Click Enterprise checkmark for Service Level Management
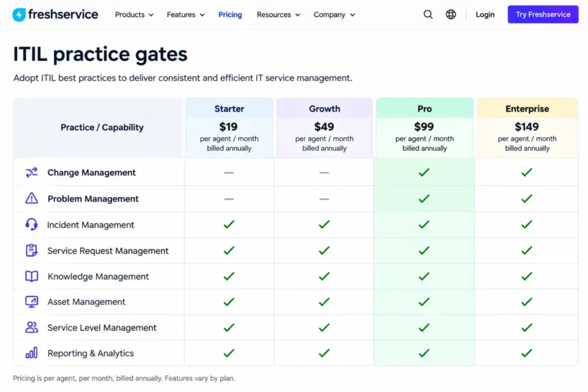588x392 pixels. coord(527,328)
